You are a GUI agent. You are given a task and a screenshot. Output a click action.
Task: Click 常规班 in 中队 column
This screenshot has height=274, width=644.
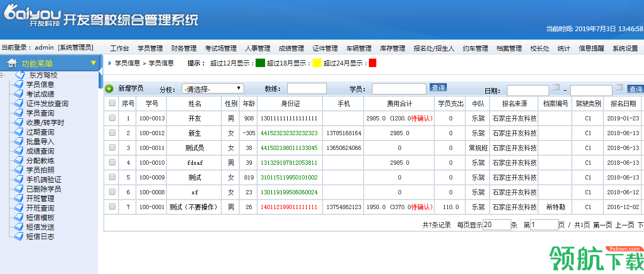478,148
